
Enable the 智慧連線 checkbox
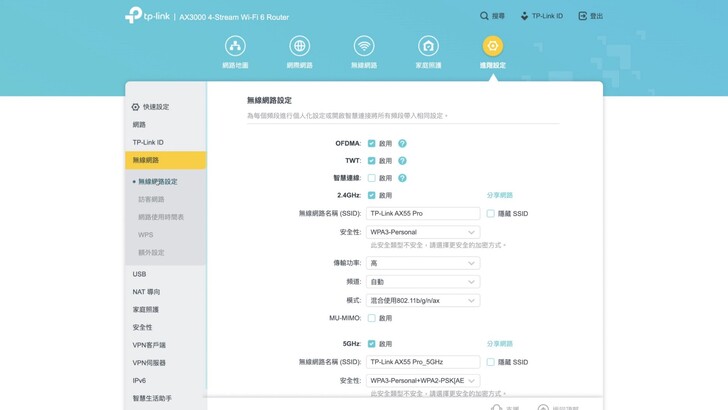click(372, 178)
